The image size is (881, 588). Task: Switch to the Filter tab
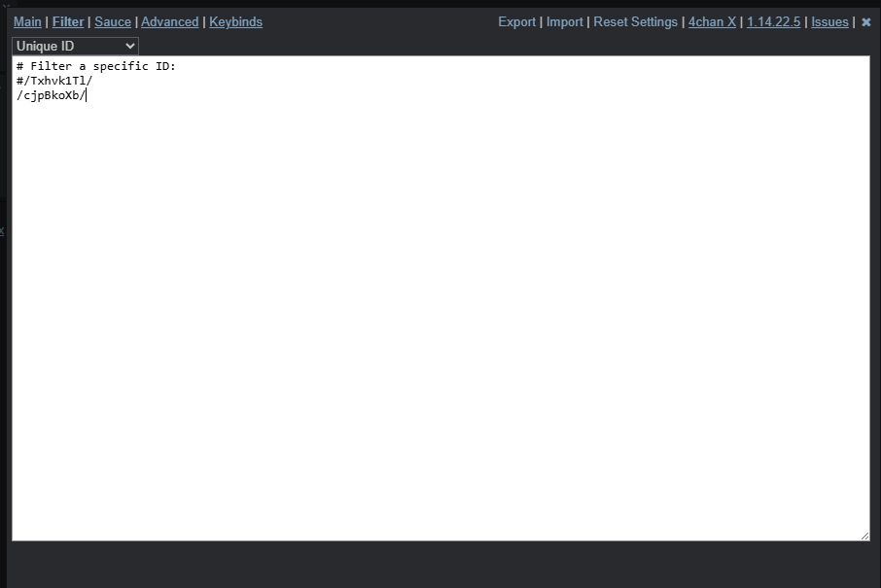(x=68, y=22)
